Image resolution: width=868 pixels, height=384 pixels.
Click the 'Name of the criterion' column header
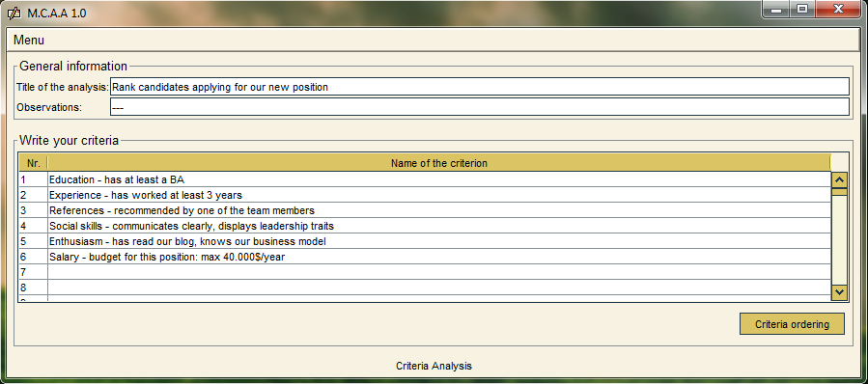[x=439, y=163]
